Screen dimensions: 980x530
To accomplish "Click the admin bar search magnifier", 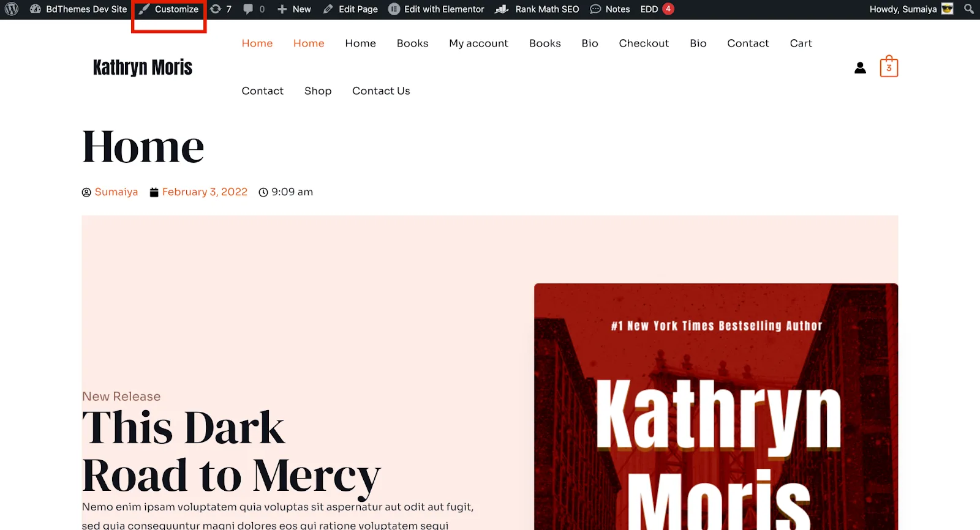I will [969, 9].
